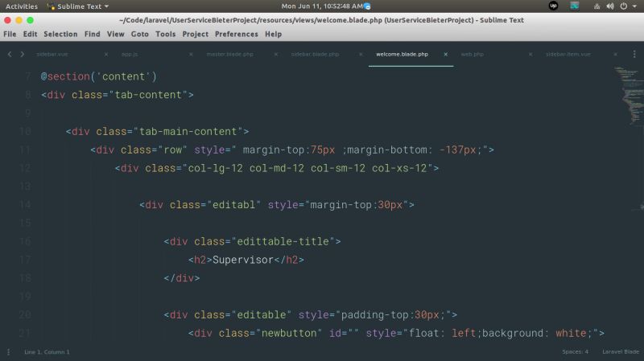Switch to the web.php tab
Viewport: 644px width, 361px height.
472,54
